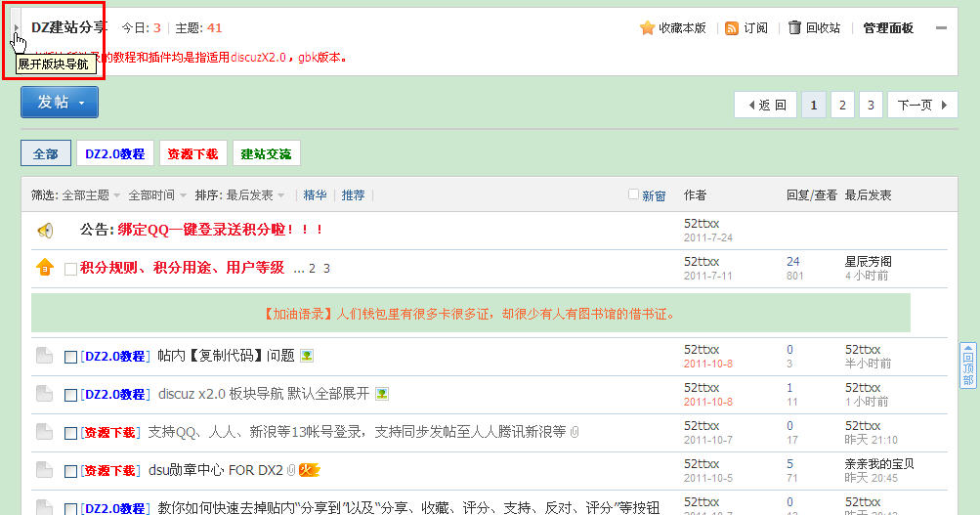
Task: Select the DZ2.0教程 category tab
Action: (x=115, y=153)
